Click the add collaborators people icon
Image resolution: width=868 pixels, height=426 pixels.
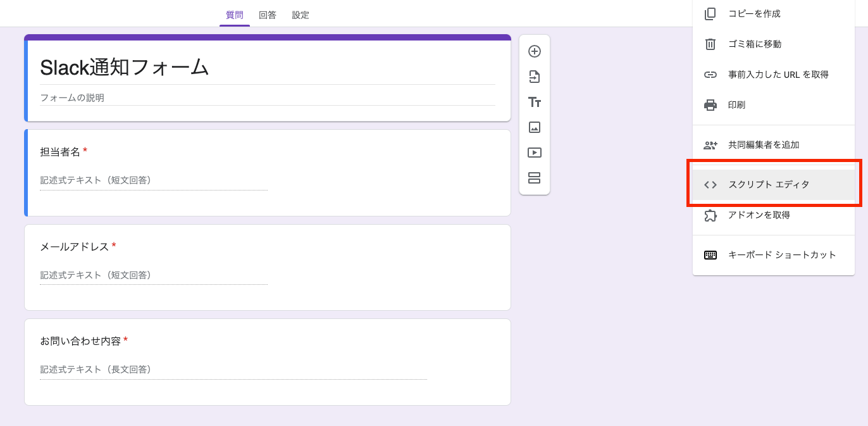point(710,145)
